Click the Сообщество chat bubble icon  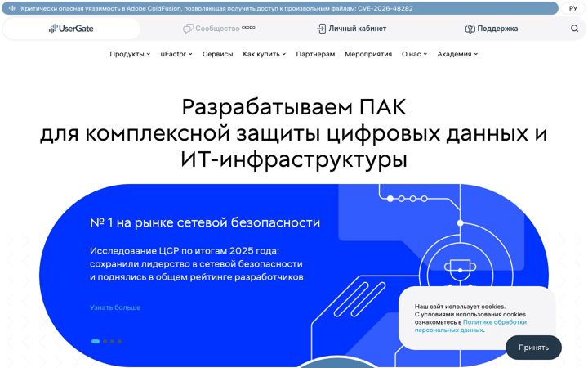click(188, 29)
